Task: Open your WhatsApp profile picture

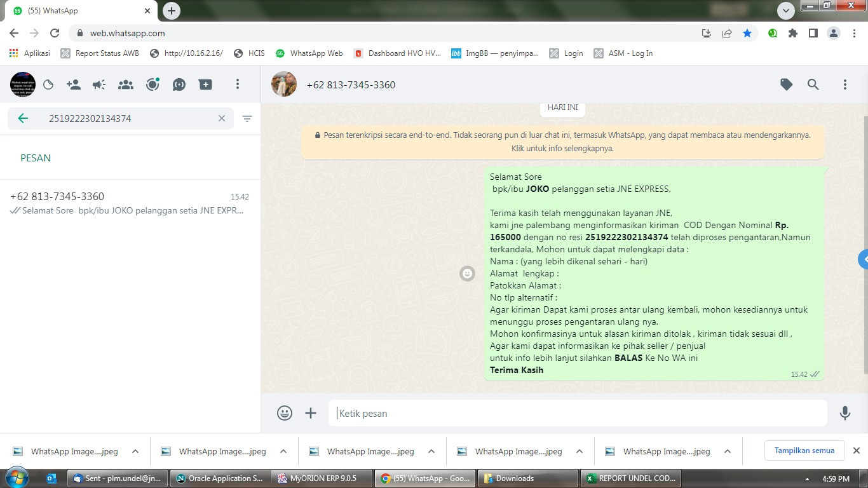Action: coord(23,85)
